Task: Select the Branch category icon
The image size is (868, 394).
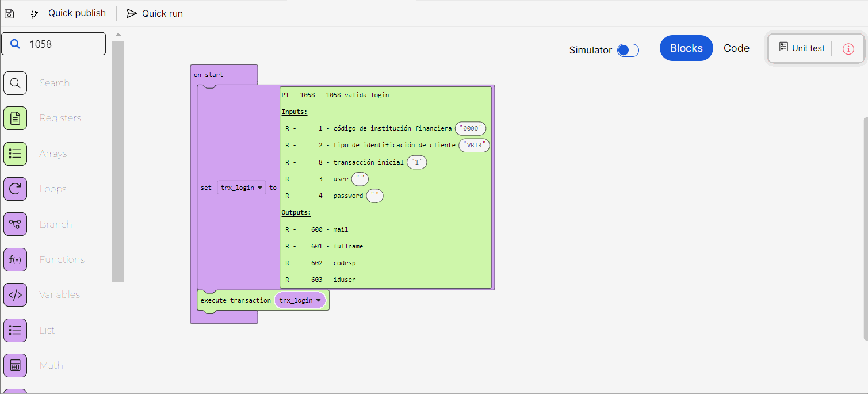Action: pos(16,224)
